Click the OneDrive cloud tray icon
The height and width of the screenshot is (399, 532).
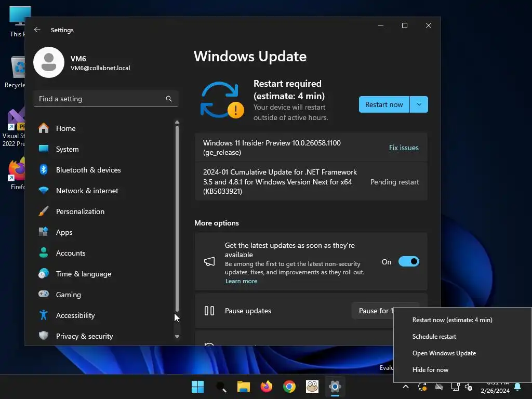pyautogui.click(x=439, y=387)
